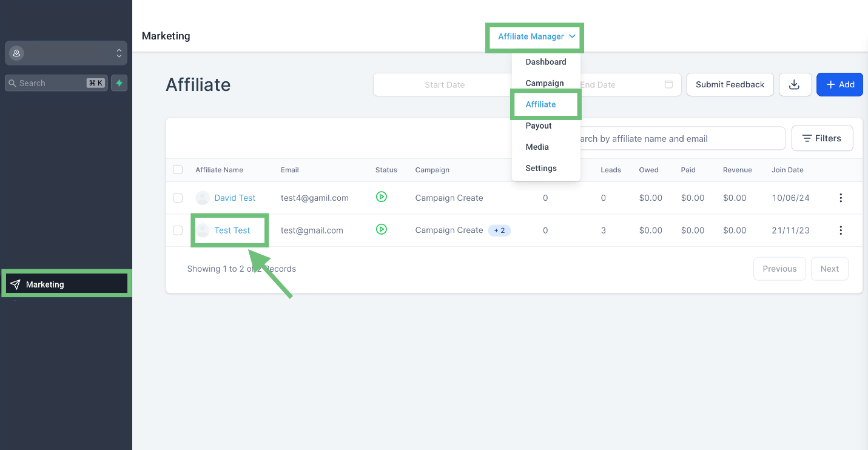Click the Affiliate Manager chevron arrow
Viewport: 868px width, 450px height.
pyautogui.click(x=572, y=36)
